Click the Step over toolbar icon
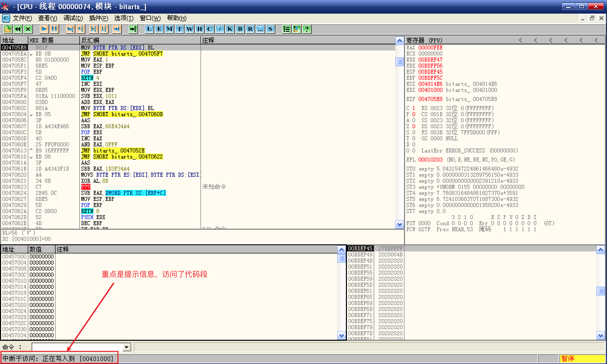Screen dimensions: 607x364 [x=80, y=29]
